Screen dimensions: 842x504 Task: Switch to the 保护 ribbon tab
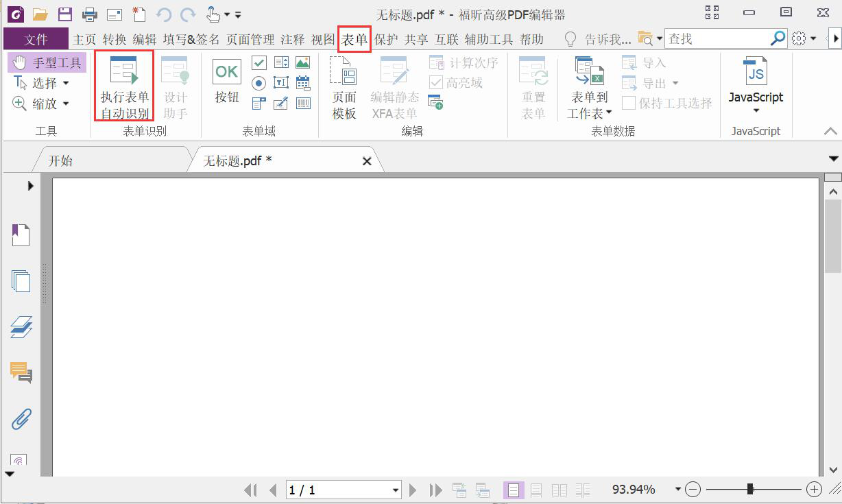click(386, 40)
